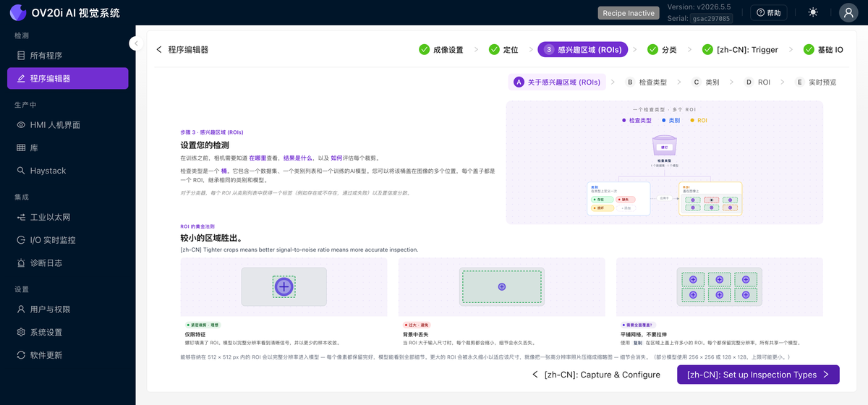Click the Version: v2026.5.5 text

[699, 7]
